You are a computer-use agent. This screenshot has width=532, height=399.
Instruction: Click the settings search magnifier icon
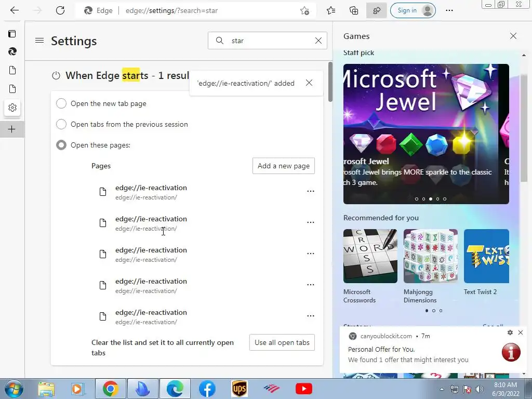tap(220, 41)
